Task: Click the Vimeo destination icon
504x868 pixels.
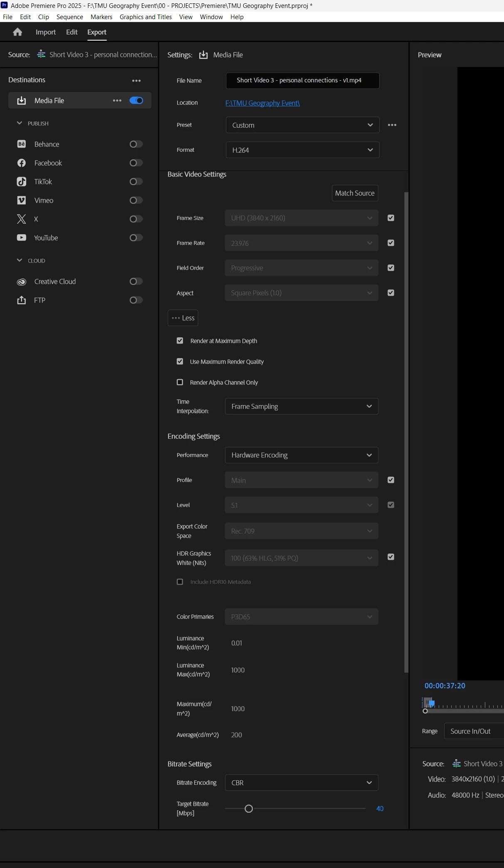Action: coord(22,200)
